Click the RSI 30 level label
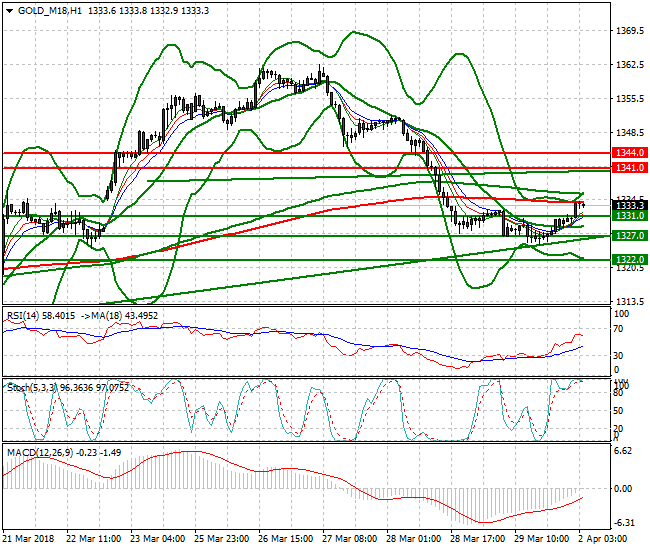 [618, 355]
